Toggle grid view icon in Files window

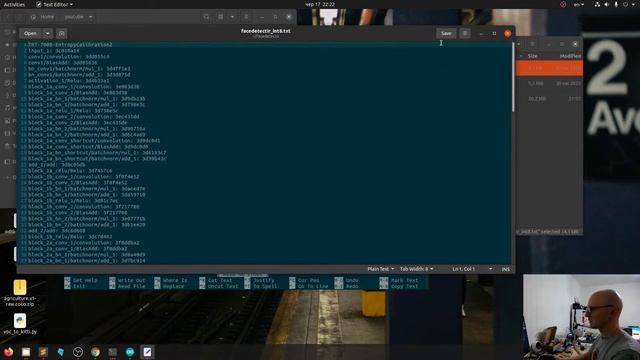tap(220, 17)
